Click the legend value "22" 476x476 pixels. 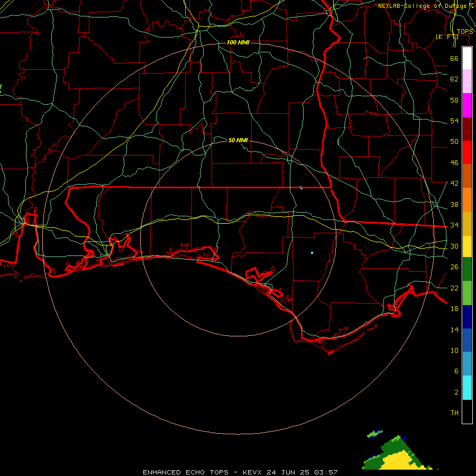(454, 288)
